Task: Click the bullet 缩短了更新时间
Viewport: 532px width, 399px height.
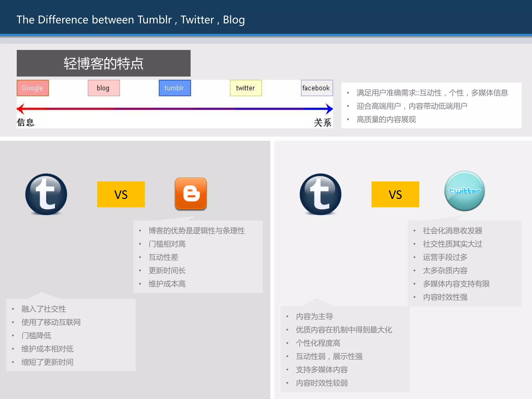Action: pos(48,362)
